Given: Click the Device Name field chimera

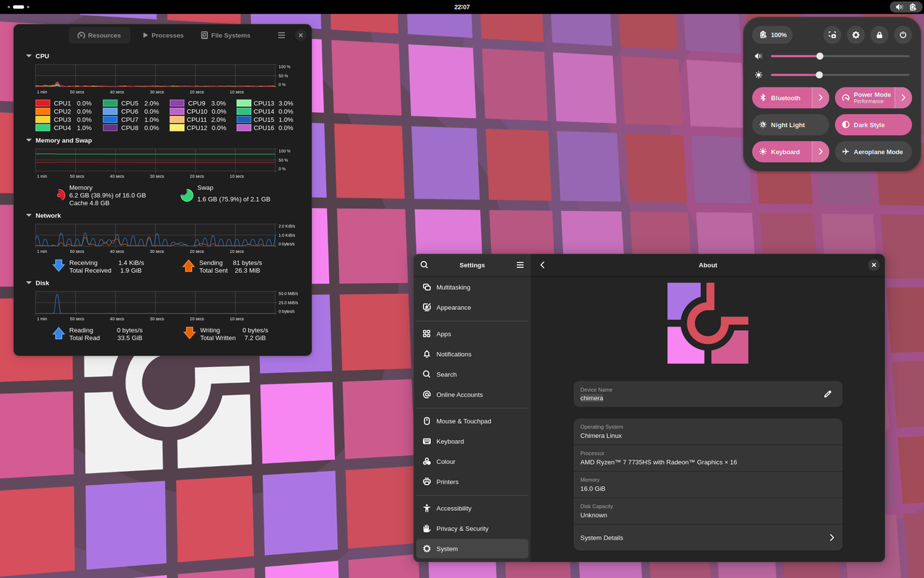Looking at the screenshot, I should click(708, 394).
